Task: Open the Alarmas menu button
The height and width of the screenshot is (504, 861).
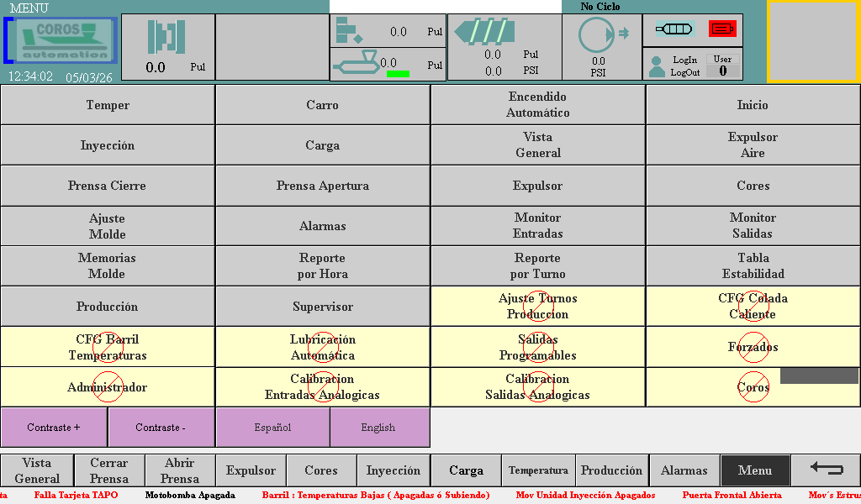Action: (x=323, y=226)
